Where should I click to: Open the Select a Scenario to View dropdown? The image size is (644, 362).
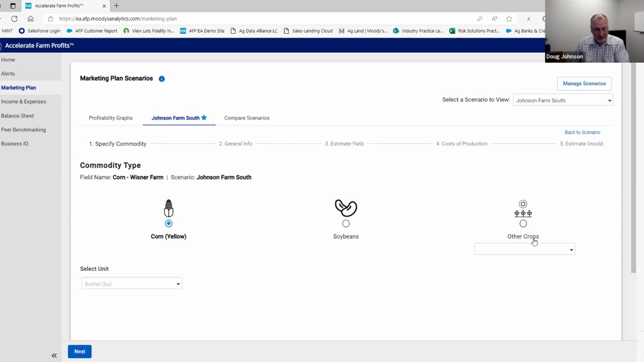click(563, 100)
